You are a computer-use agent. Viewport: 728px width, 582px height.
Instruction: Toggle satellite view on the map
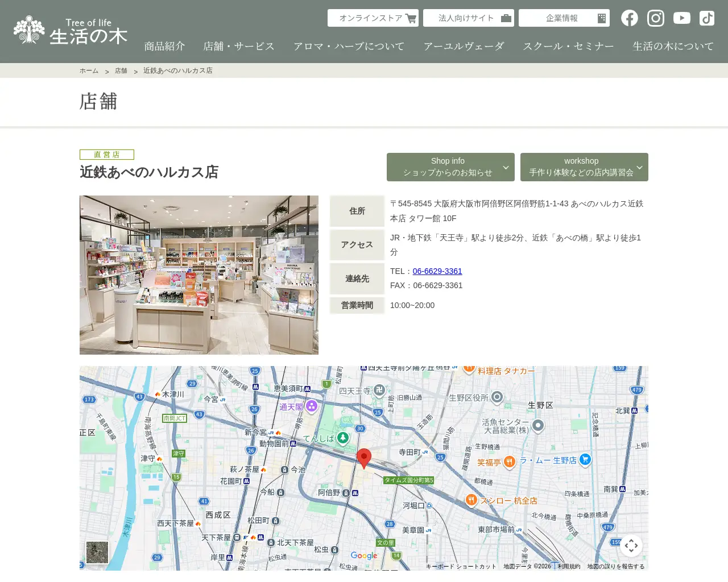tap(97, 552)
